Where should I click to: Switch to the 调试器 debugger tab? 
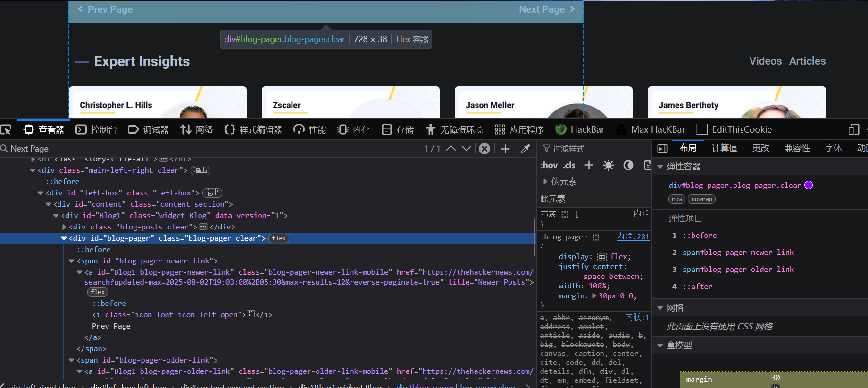click(x=149, y=129)
